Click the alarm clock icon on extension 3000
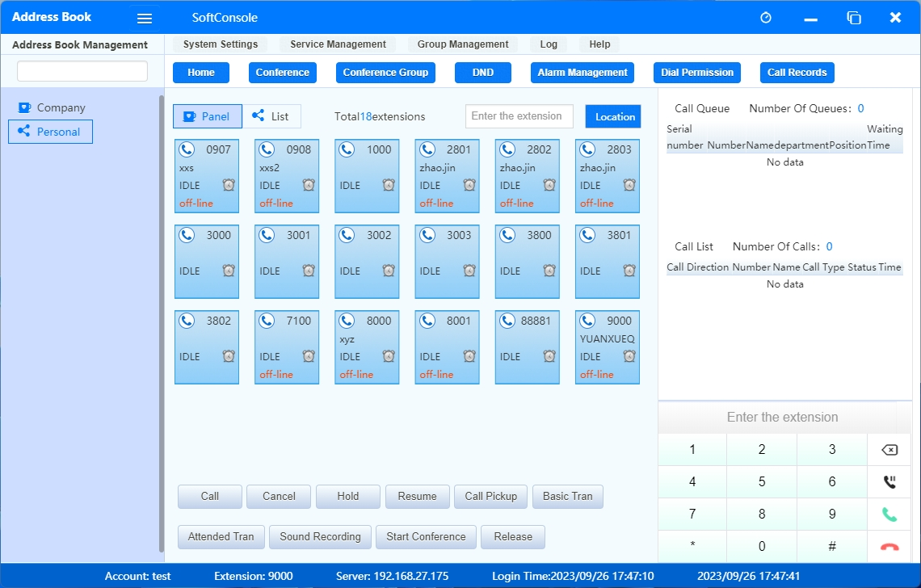The width and height of the screenshot is (921, 588). point(229,271)
